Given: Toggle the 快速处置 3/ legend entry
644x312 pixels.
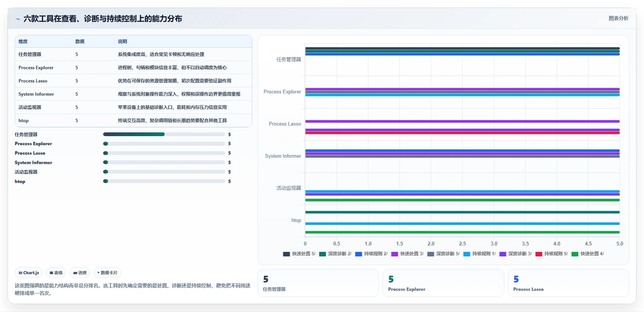Looking at the screenshot, I should click(407, 254).
